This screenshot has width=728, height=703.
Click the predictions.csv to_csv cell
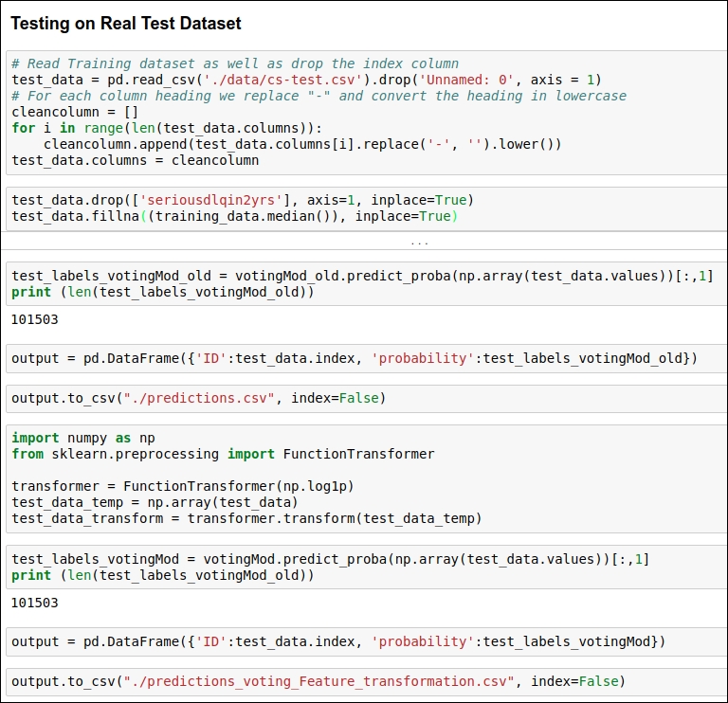point(366,399)
